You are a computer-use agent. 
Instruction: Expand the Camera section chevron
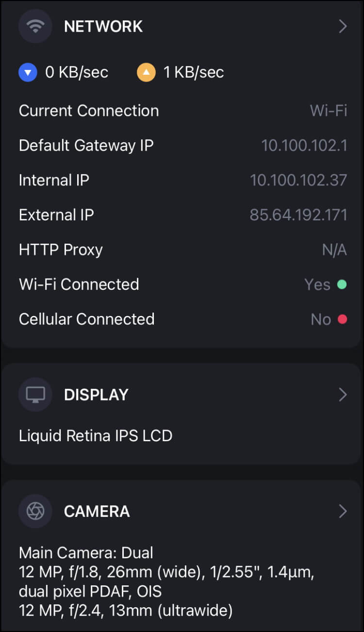tap(343, 511)
